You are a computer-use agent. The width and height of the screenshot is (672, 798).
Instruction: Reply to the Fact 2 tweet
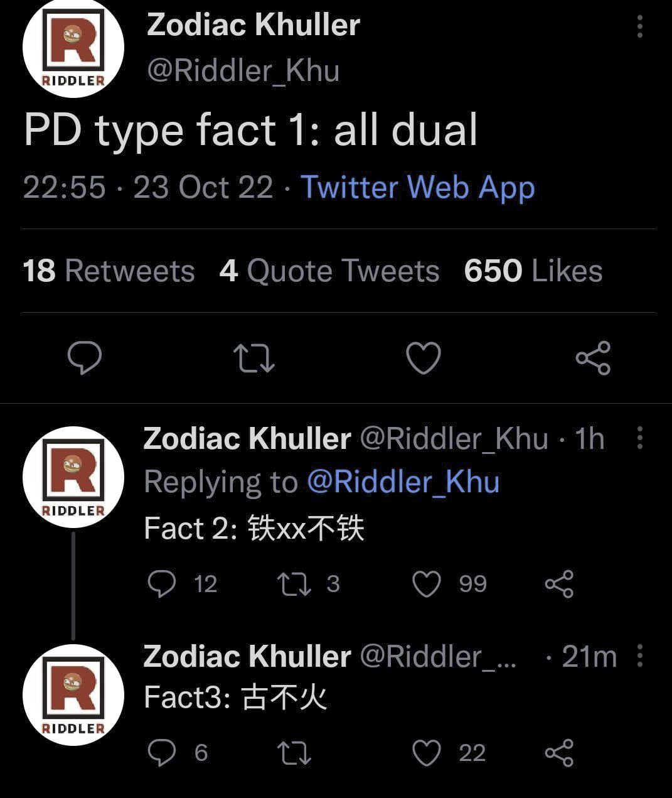pos(162,584)
